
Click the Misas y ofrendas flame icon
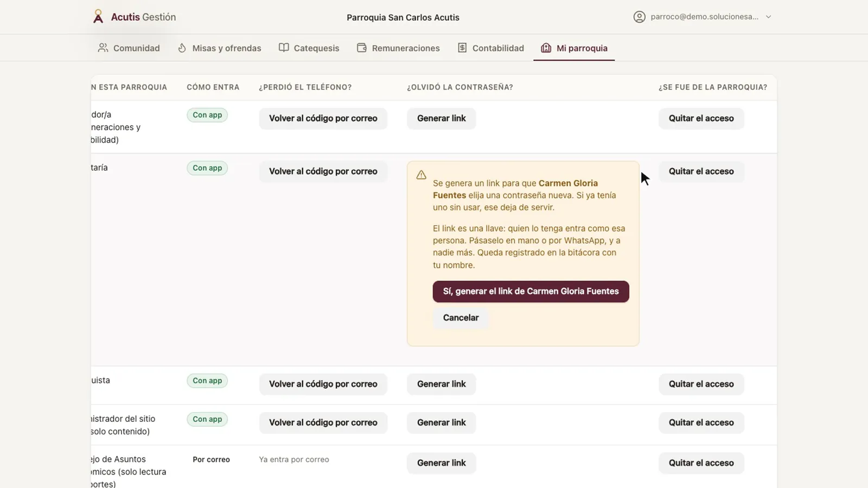point(182,48)
